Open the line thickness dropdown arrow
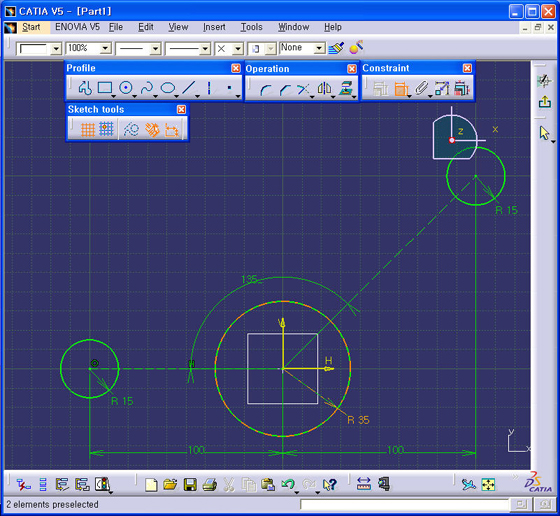Viewport: 560px width, 516px height. point(155,49)
